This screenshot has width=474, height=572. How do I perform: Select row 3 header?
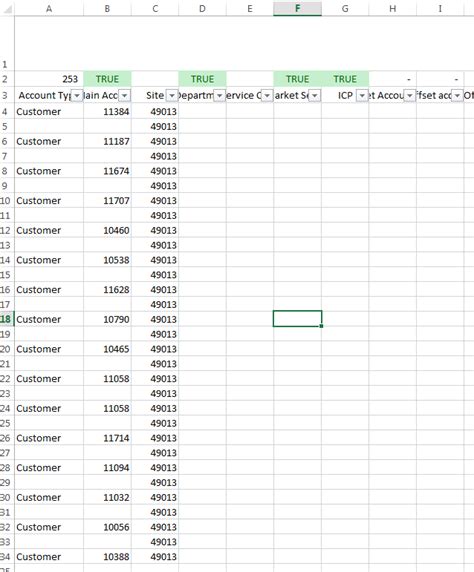(x=7, y=96)
